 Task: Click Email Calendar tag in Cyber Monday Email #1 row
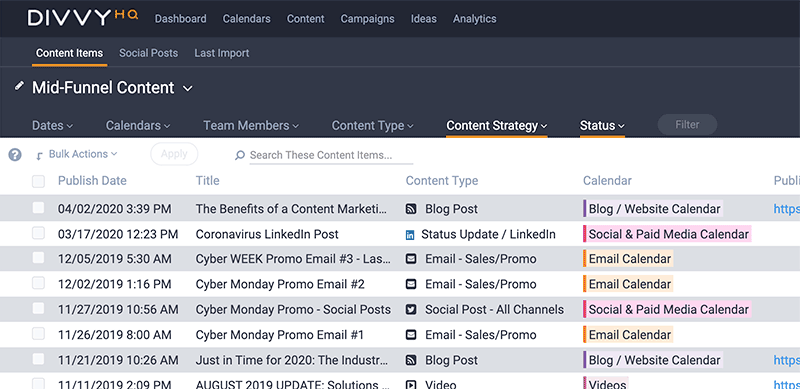tap(628, 334)
